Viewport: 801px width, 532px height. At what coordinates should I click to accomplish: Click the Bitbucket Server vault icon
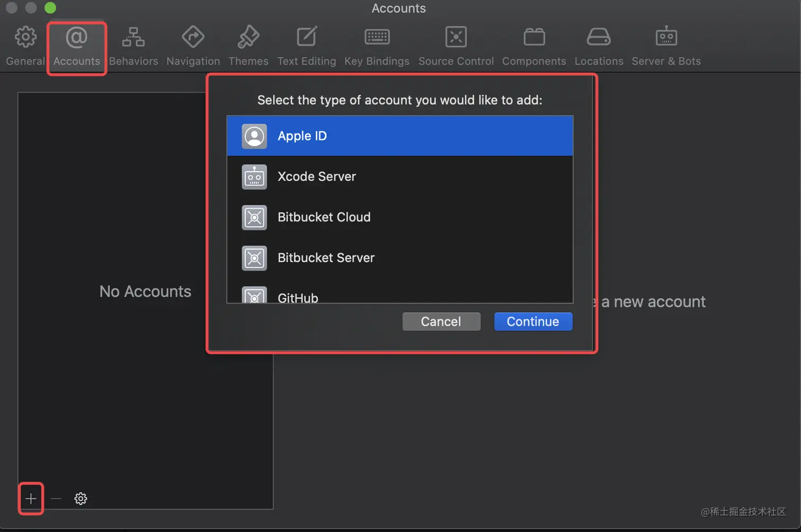[254, 258]
